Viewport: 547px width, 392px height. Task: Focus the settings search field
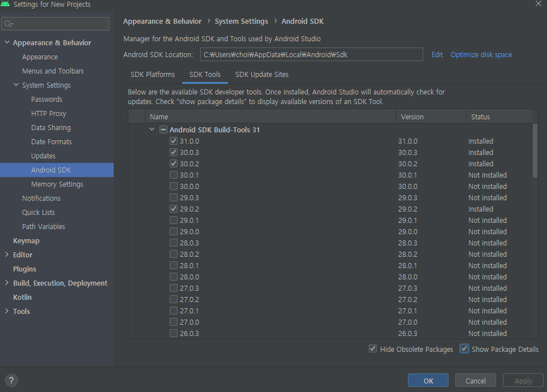coord(55,24)
